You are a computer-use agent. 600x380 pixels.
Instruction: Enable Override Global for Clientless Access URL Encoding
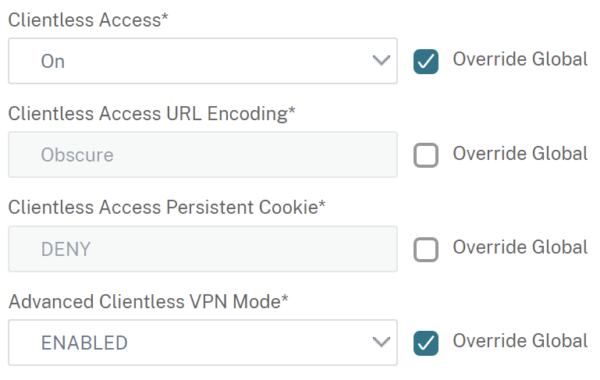tap(426, 155)
